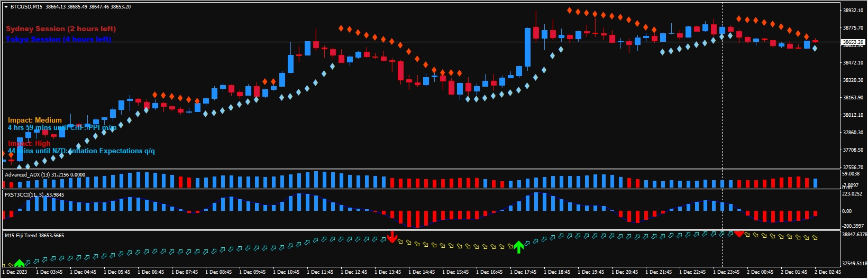Click the 1 Dec 15:45 time axis label
Image resolution: width=868 pixels, height=279 pixels.
point(455,272)
